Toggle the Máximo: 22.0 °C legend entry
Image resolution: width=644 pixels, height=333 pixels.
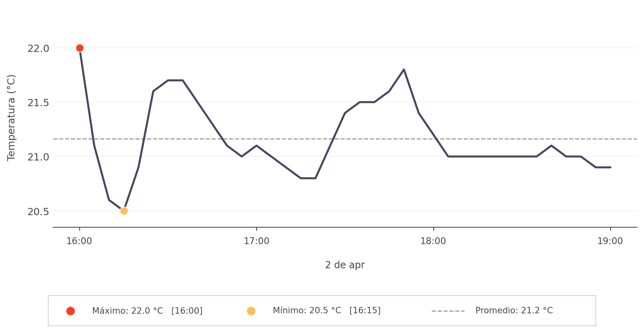tap(147, 311)
